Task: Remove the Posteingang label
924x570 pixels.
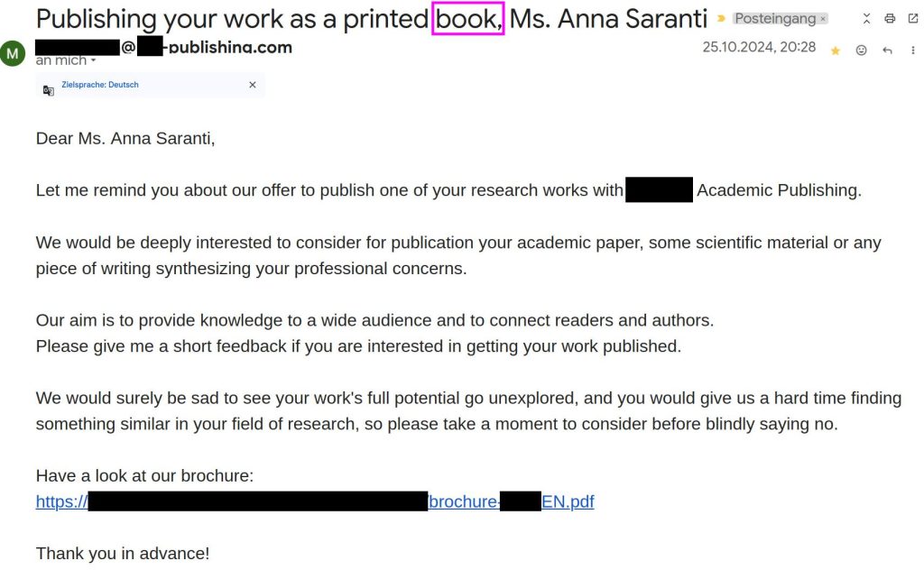Action: (823, 19)
